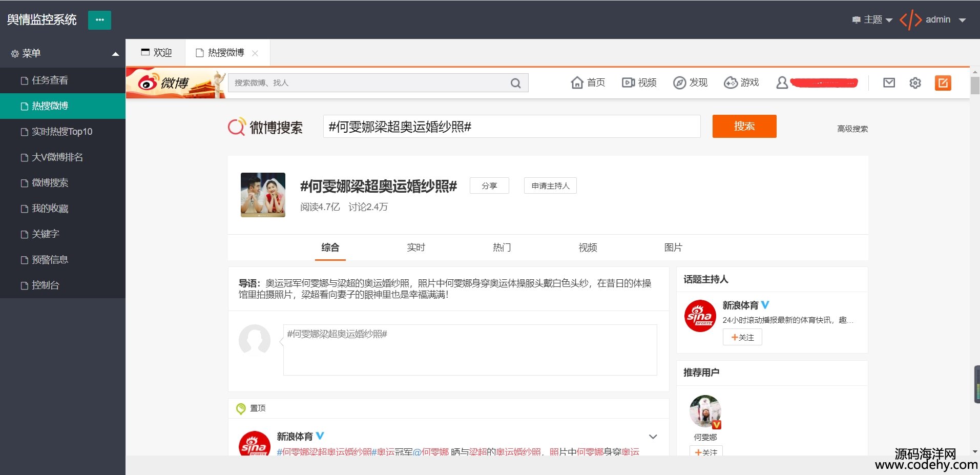Click the 微博搜索 logo icon
This screenshot has height=475, width=980.
(236, 127)
